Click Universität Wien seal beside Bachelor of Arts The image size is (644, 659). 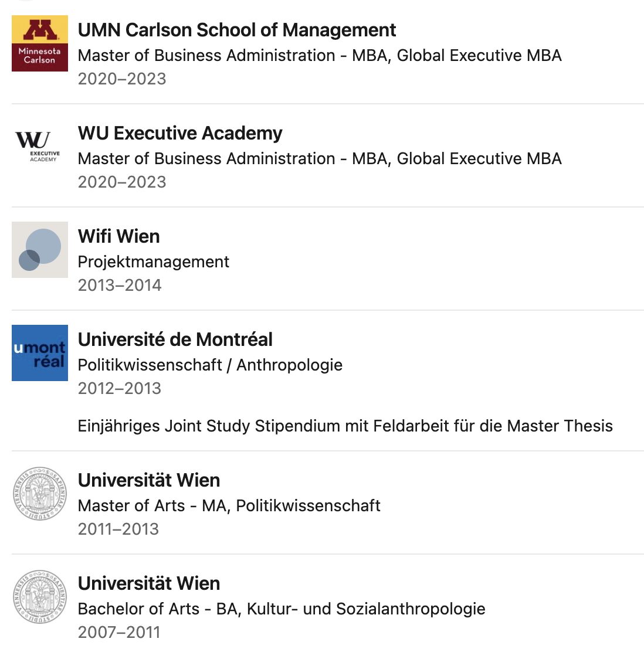(x=40, y=597)
